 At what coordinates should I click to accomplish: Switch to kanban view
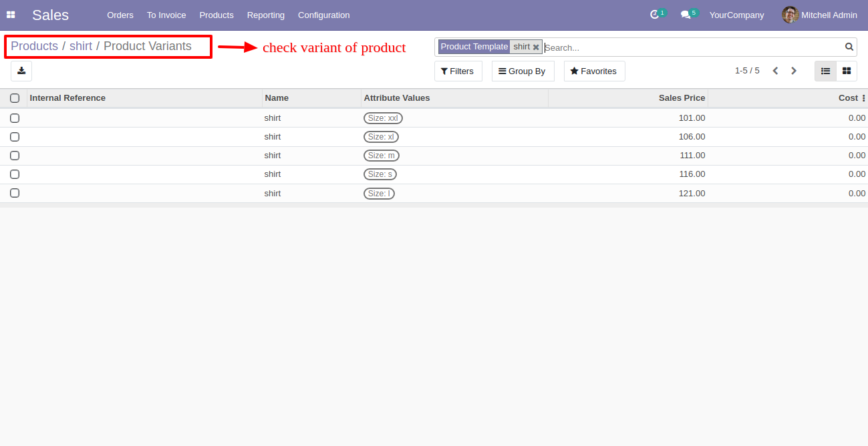pos(847,71)
